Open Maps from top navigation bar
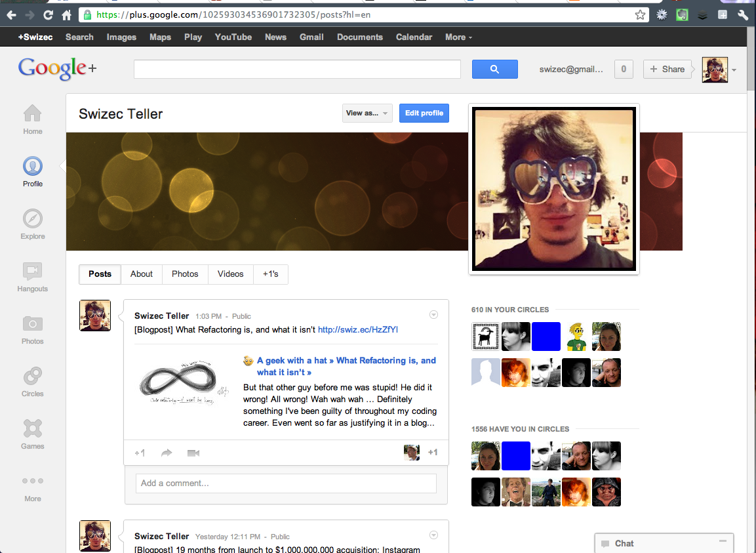Image resolution: width=756 pixels, height=553 pixels. tap(160, 37)
